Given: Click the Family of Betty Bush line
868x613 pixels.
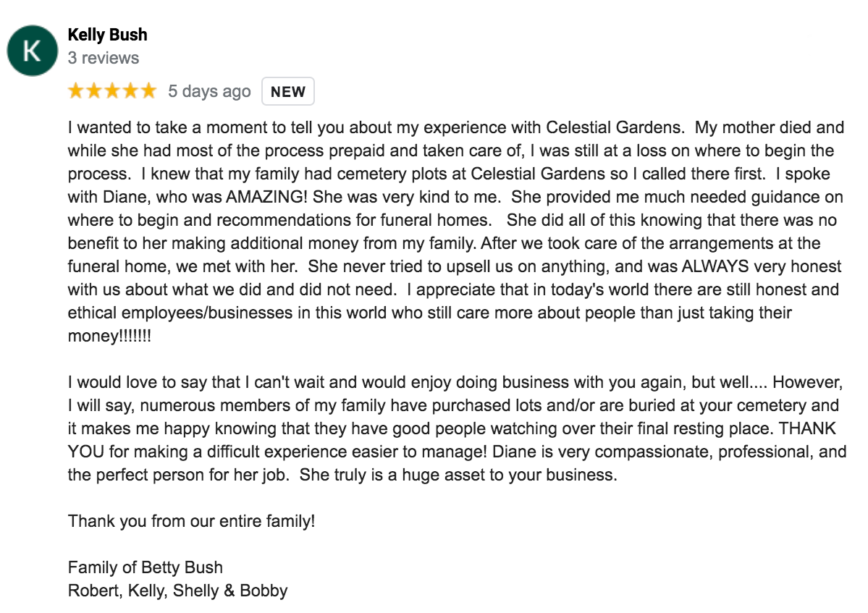Looking at the screenshot, I should 145,567.
